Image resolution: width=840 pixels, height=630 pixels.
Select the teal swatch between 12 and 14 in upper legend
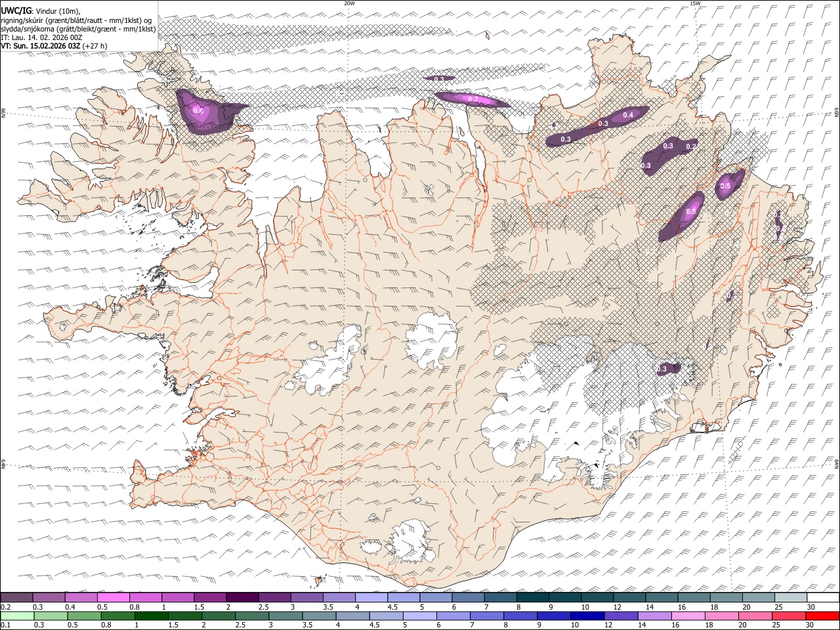tap(630, 598)
